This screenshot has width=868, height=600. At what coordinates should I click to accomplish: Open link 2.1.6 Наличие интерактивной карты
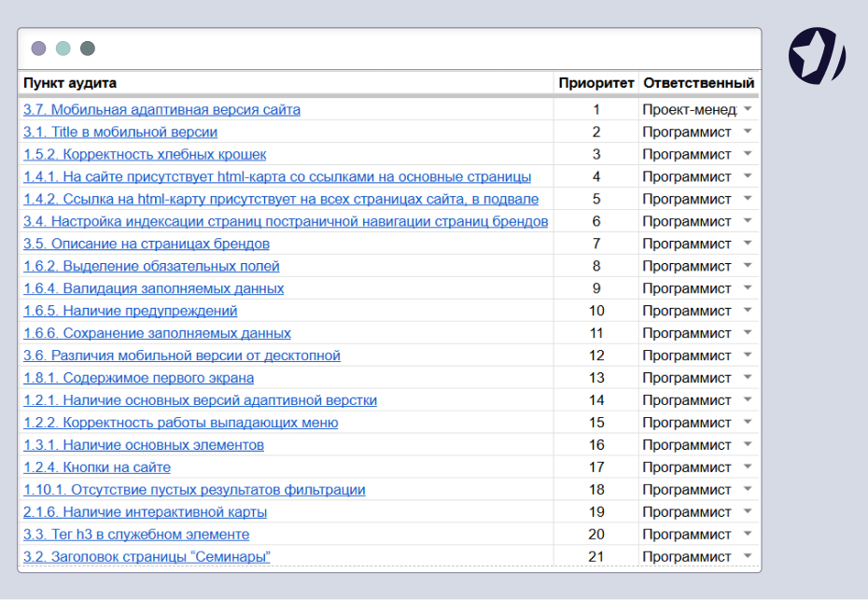pyautogui.click(x=145, y=512)
